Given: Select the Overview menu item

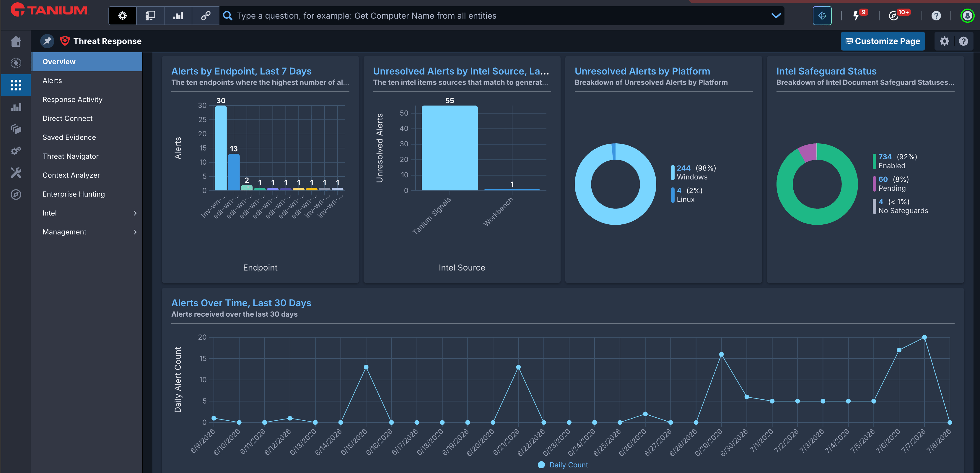Looking at the screenshot, I should (x=87, y=62).
